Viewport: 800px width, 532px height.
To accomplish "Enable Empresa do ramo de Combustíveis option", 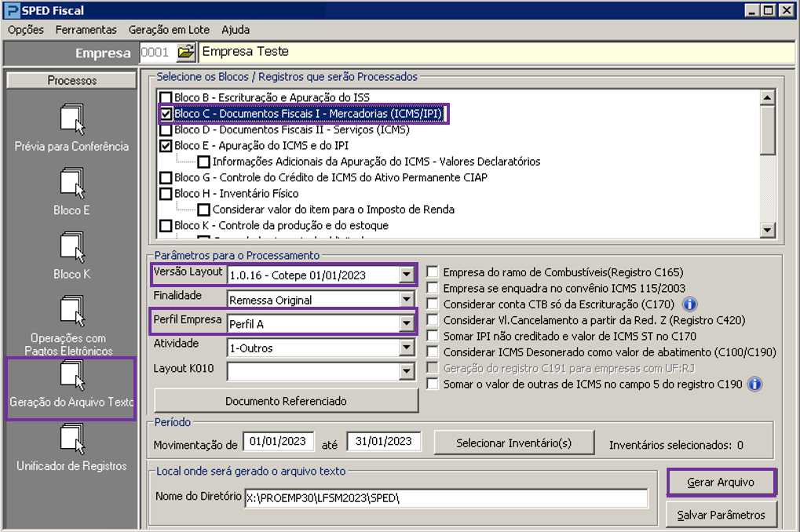I will 433,271.
